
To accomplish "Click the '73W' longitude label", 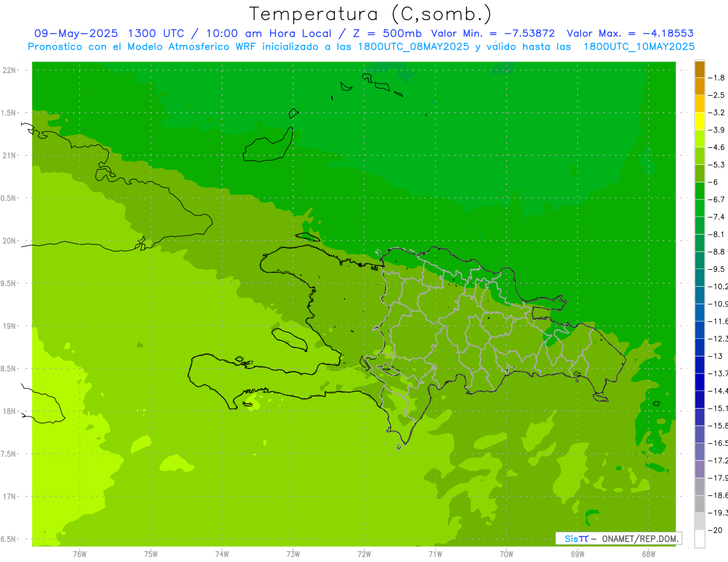I will pos(293,554).
